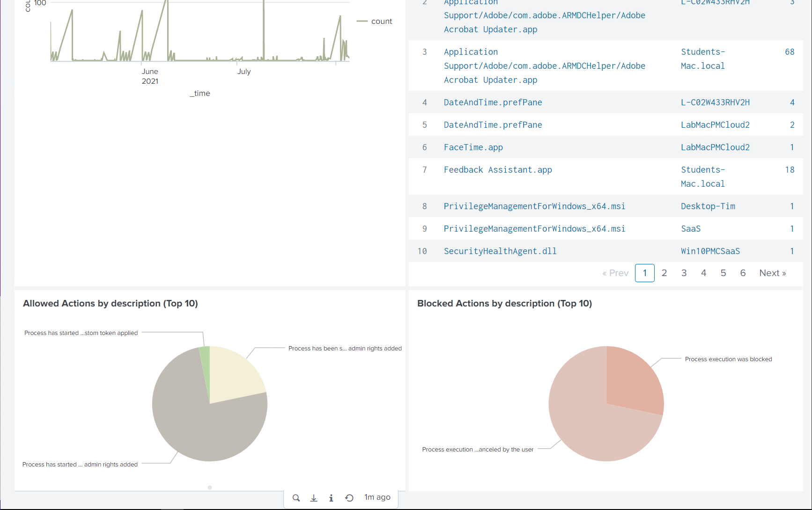812x510 pixels.
Task: Open page 4 of the table
Action: tap(703, 273)
